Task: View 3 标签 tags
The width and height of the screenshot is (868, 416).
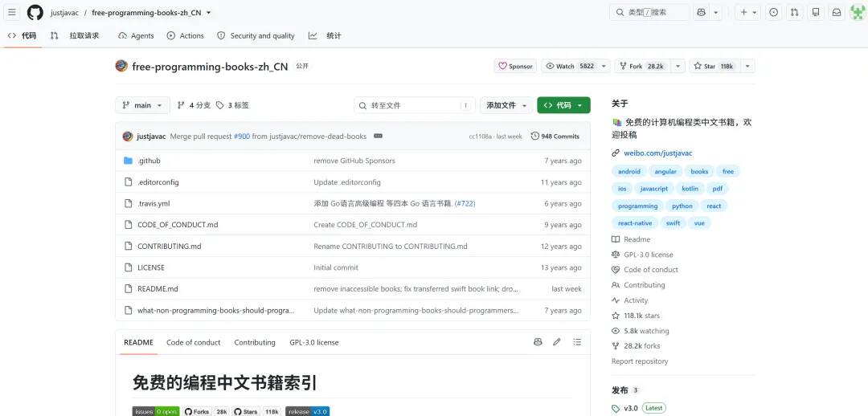Action: pyautogui.click(x=232, y=105)
